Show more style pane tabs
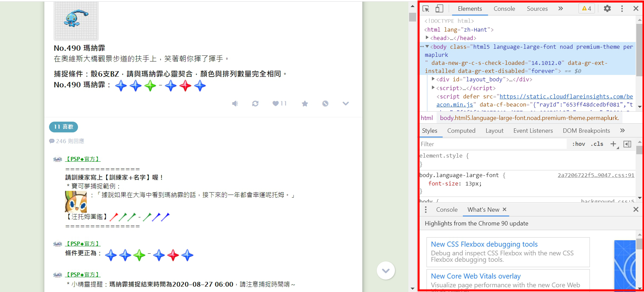The width and height of the screenshot is (644, 292). pyautogui.click(x=622, y=130)
